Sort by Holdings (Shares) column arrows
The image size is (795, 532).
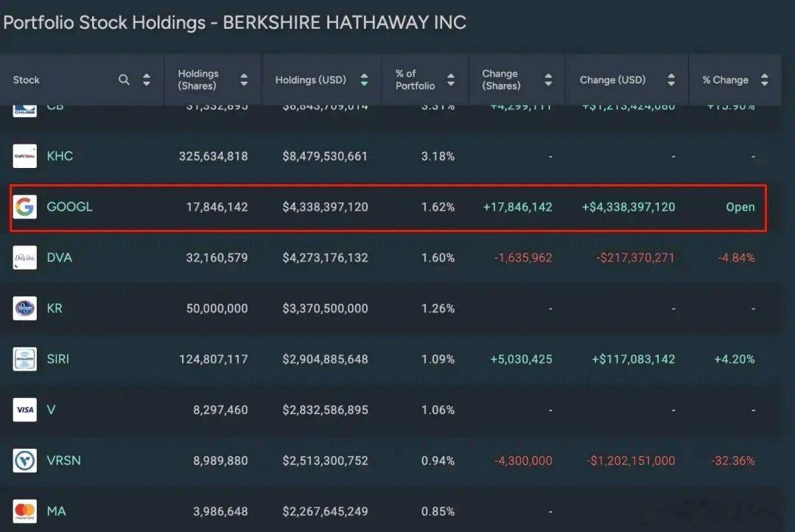(x=244, y=80)
